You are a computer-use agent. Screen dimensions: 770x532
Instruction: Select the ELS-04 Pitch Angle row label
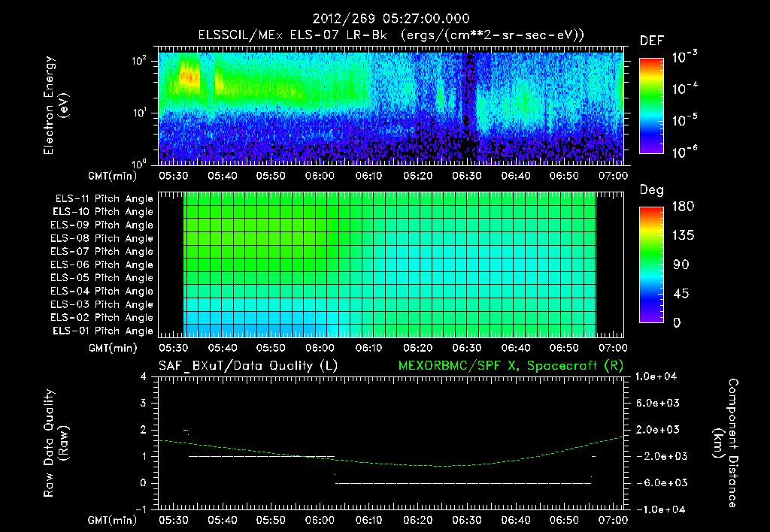click(x=102, y=291)
